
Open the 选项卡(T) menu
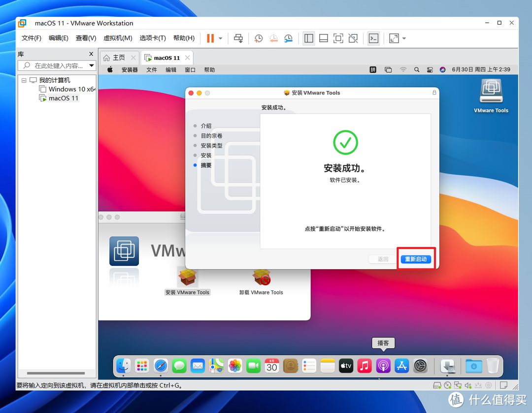153,38
